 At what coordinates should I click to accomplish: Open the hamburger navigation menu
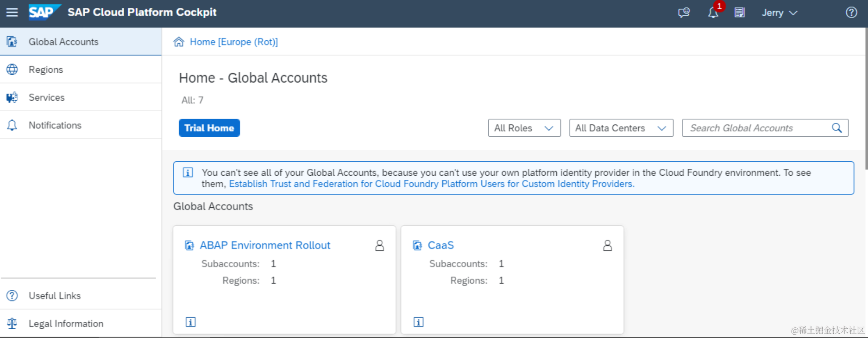12,13
